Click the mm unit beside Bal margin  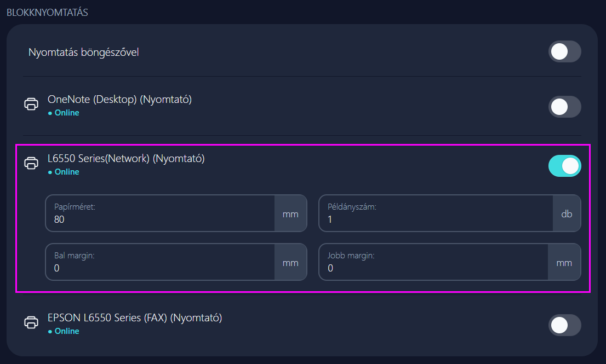click(290, 263)
